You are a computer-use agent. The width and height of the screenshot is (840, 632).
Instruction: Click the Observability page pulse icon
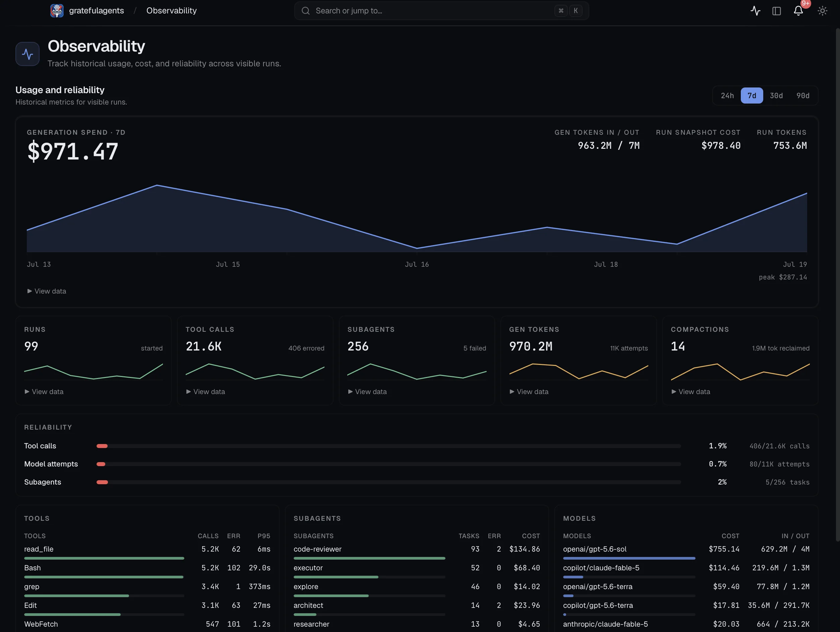click(x=27, y=54)
